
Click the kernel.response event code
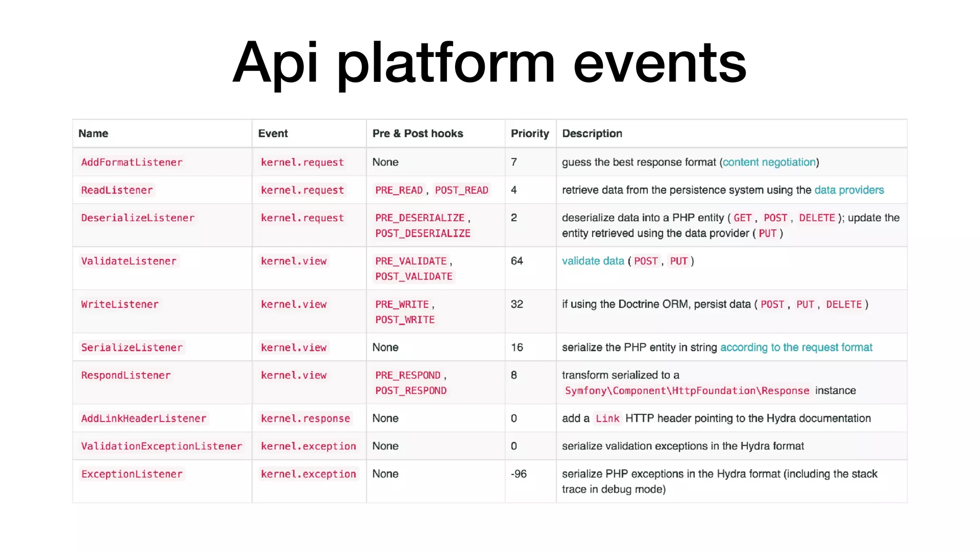point(305,418)
